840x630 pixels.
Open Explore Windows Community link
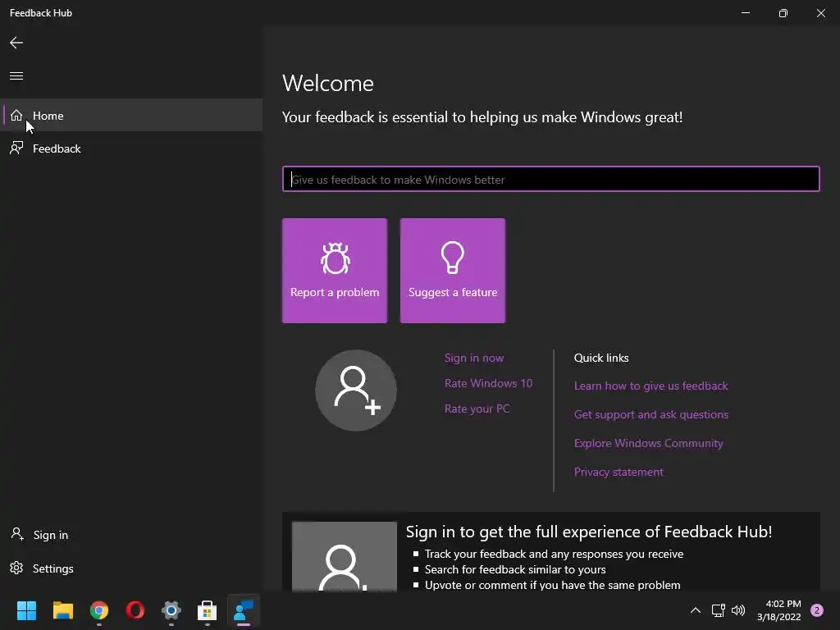[648, 443]
